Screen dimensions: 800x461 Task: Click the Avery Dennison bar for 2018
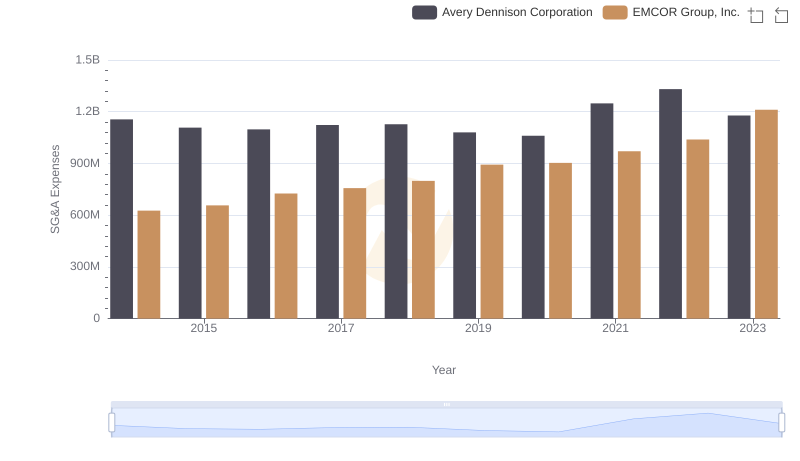[x=396, y=221]
